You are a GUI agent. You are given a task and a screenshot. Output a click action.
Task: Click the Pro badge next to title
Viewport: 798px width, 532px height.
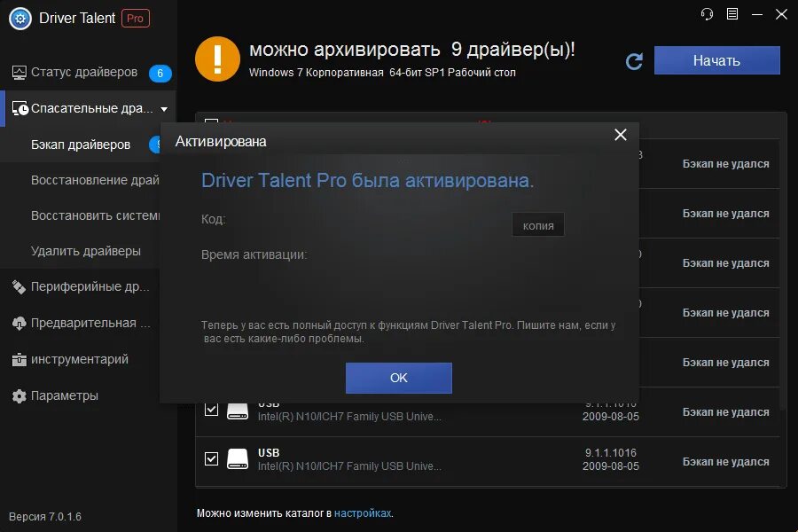[136, 19]
